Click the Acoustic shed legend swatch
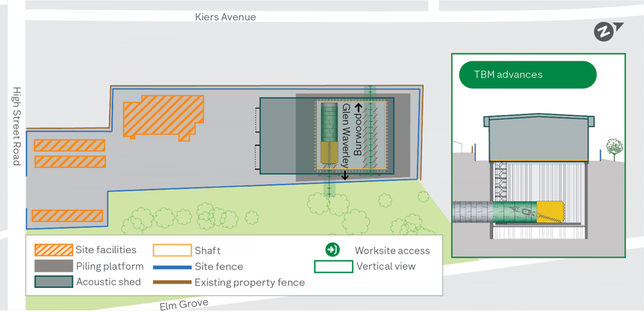The image size is (644, 312). point(54,282)
